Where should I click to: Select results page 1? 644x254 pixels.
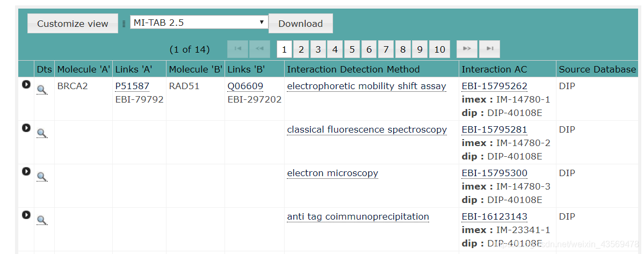tap(284, 49)
